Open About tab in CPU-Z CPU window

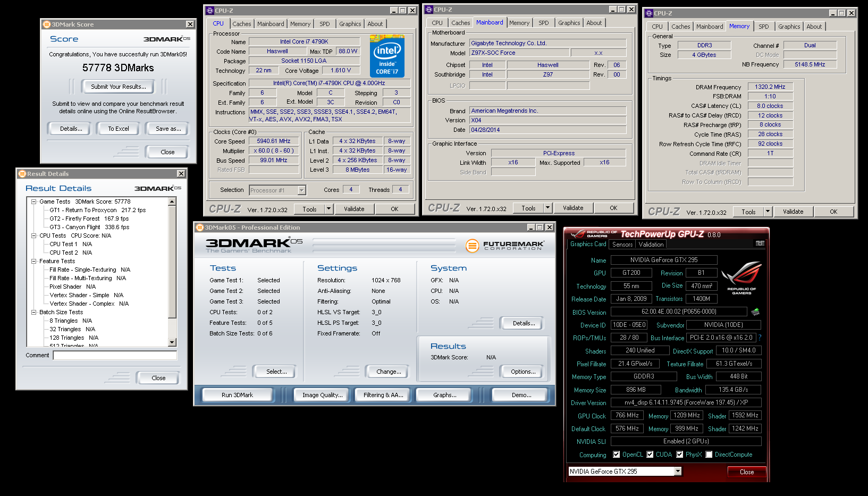pyautogui.click(x=375, y=24)
